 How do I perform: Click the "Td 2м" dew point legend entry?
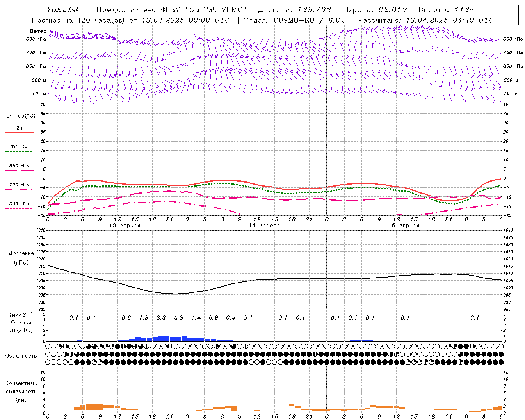pyautogui.click(x=19, y=147)
